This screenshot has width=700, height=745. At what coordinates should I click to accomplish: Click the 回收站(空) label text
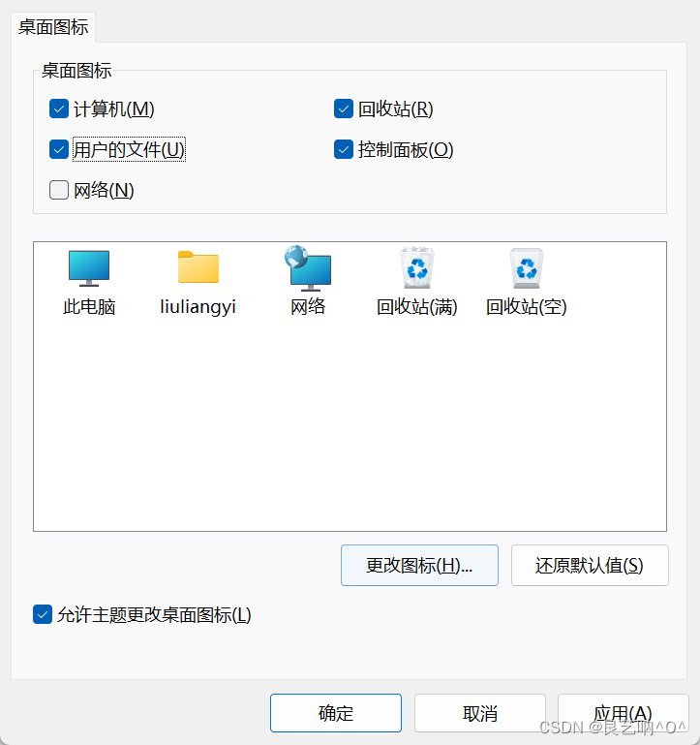526,306
